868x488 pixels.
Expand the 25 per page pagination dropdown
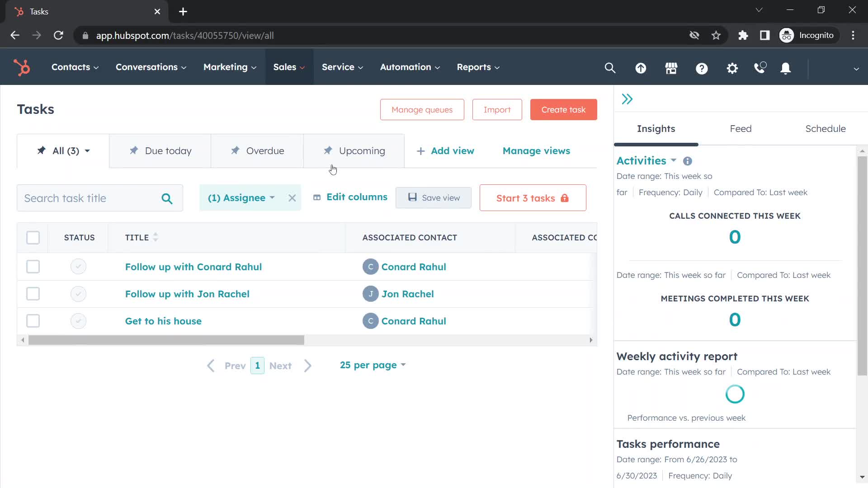coord(373,365)
